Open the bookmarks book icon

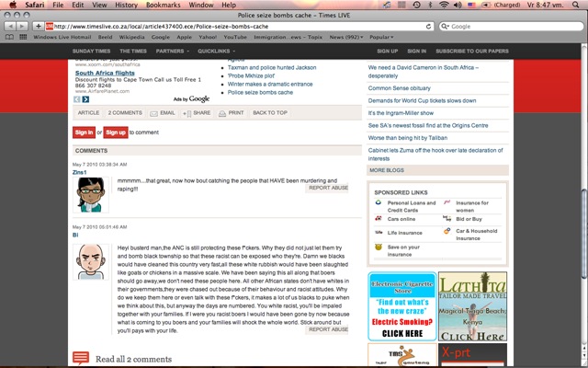(10, 37)
